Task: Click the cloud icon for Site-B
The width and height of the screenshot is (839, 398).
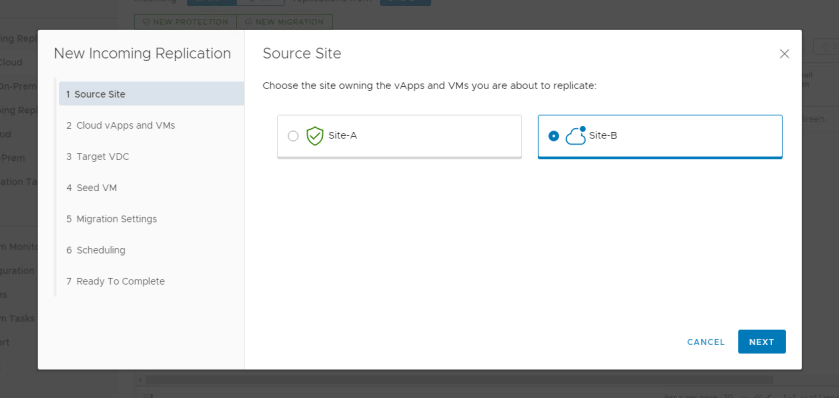Action: [x=576, y=136]
